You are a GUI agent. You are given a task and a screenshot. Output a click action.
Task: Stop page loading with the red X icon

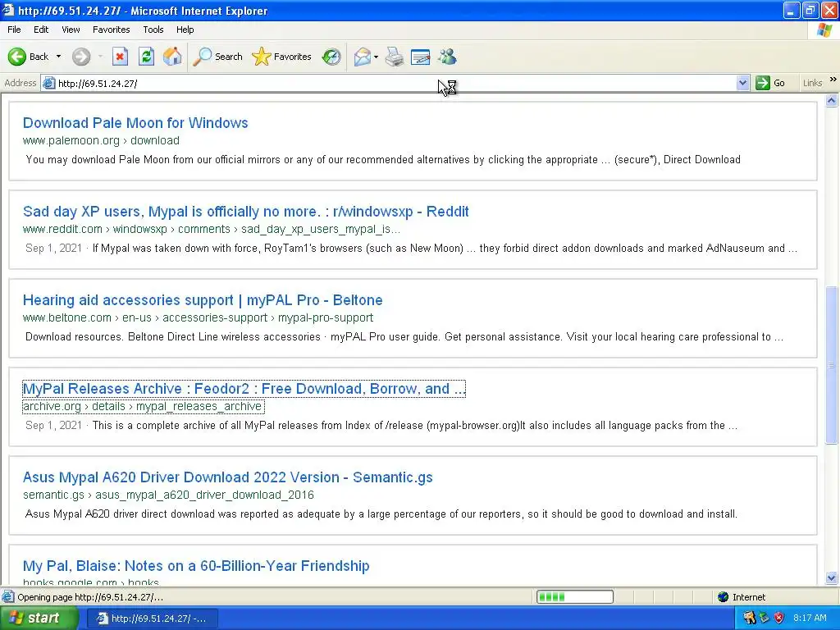click(x=120, y=57)
